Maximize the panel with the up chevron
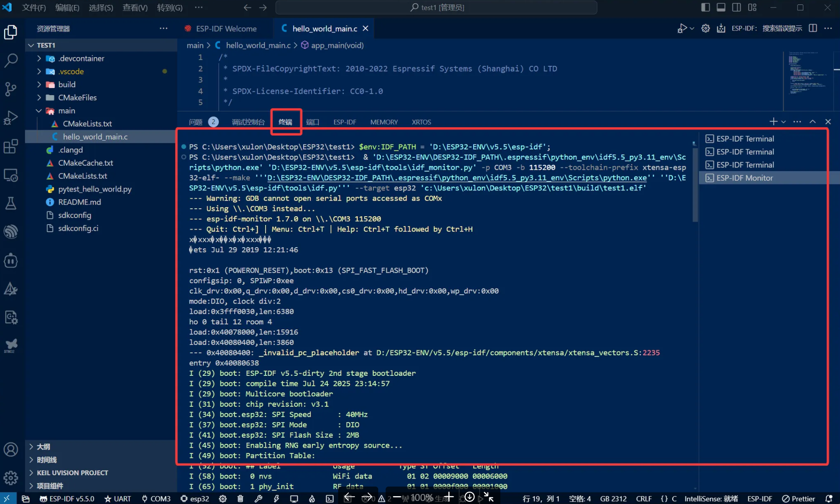 (813, 122)
